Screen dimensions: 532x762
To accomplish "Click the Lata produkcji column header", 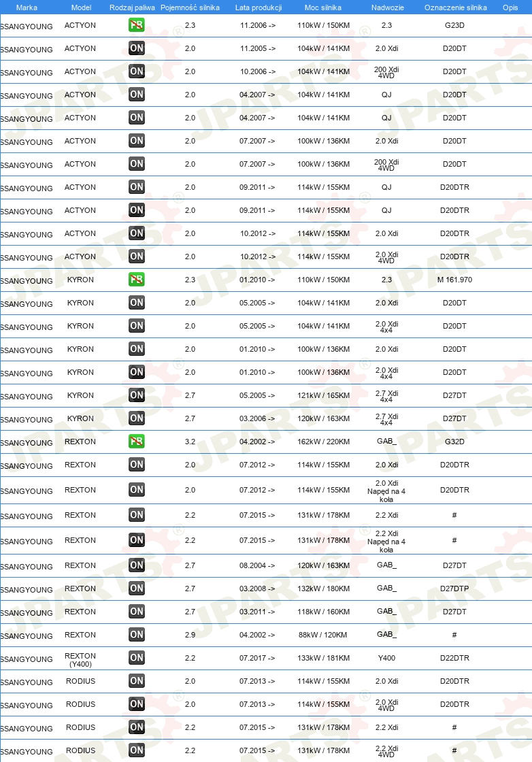I will coord(259,7).
